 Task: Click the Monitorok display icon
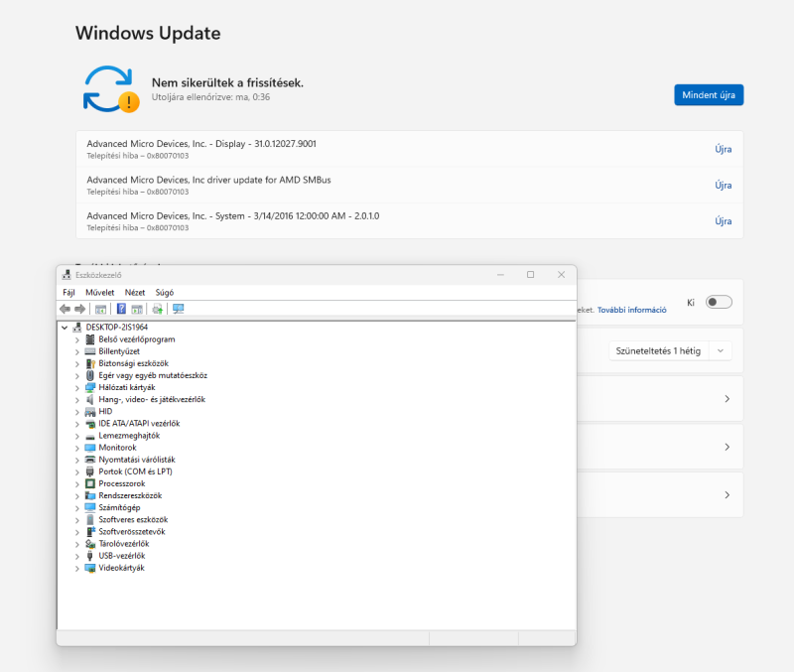[90, 448]
